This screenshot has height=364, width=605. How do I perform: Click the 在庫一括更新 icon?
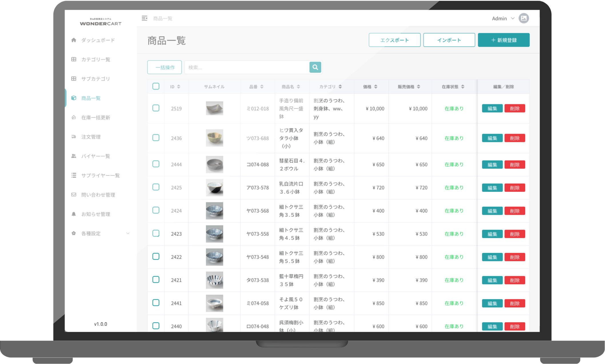pos(74,117)
